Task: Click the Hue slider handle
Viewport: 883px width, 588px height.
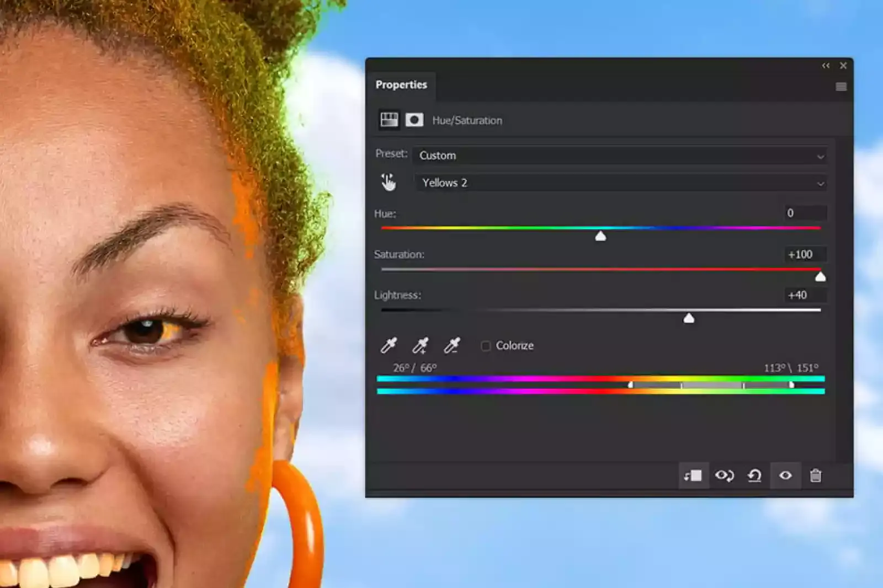Action: point(600,236)
